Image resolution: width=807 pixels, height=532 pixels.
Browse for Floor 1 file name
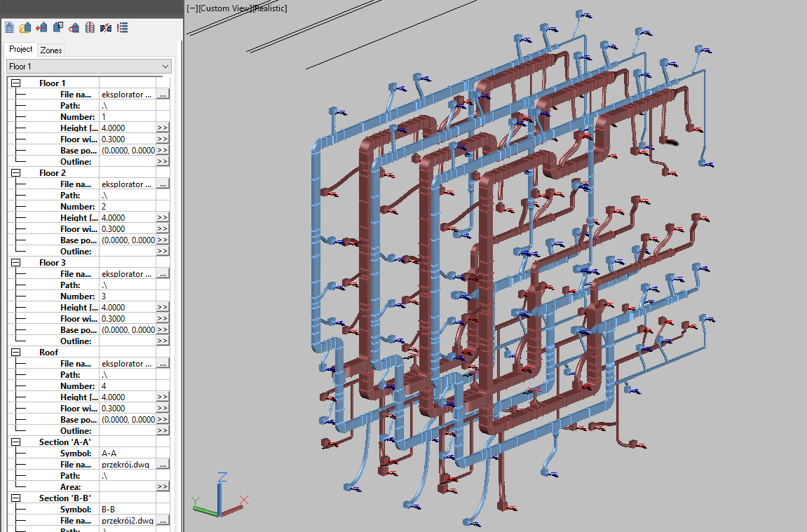163,95
